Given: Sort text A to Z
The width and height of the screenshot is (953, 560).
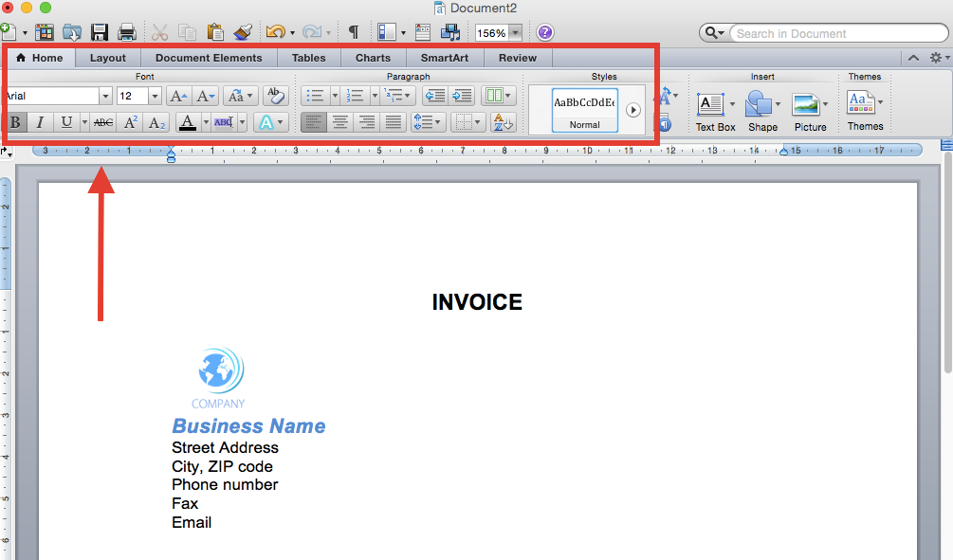Looking at the screenshot, I should tap(504, 122).
